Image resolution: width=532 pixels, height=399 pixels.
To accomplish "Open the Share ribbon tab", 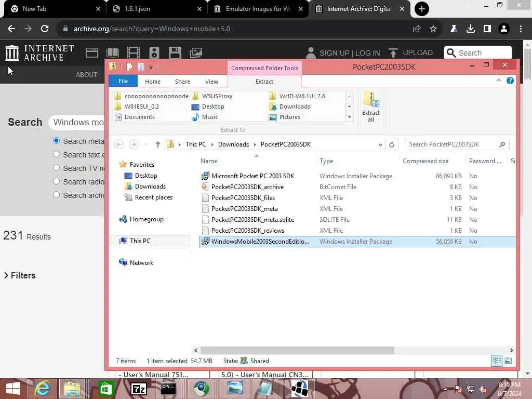I will [182, 82].
